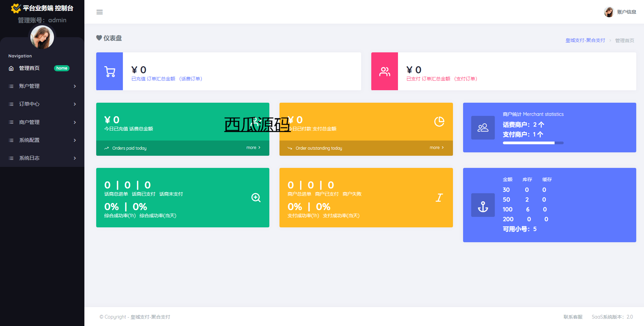This screenshot has height=326, width=644.
Task: Click the 已支付 订单汇总金额 label
Action: [x=442, y=79]
